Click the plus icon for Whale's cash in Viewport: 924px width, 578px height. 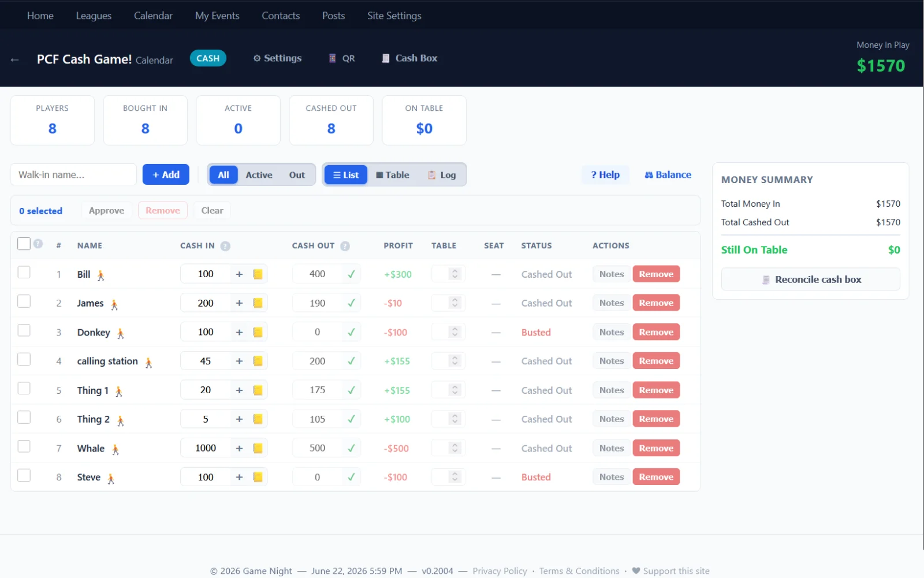click(x=239, y=448)
